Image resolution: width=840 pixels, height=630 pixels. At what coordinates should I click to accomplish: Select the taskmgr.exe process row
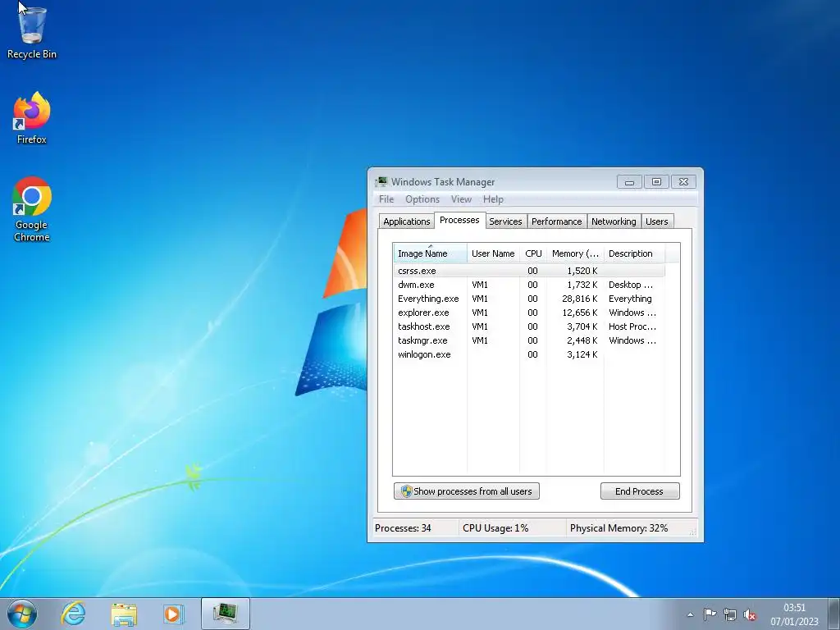coord(529,340)
